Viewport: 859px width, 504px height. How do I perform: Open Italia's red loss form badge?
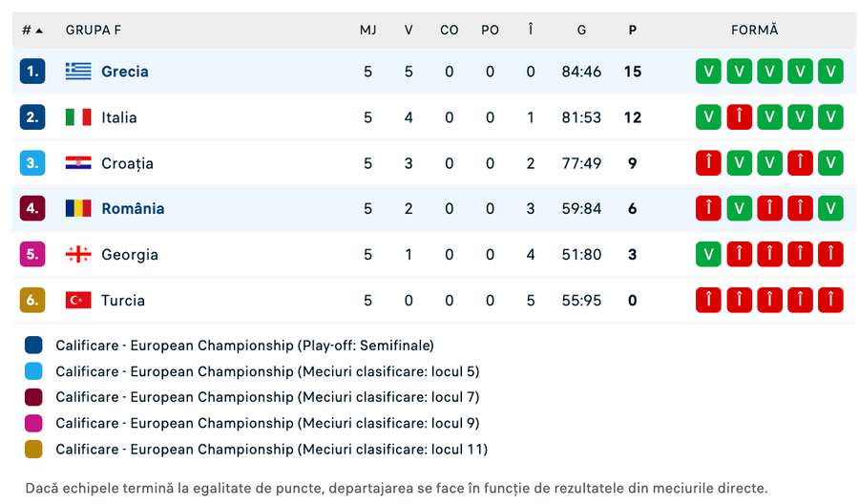(x=739, y=117)
